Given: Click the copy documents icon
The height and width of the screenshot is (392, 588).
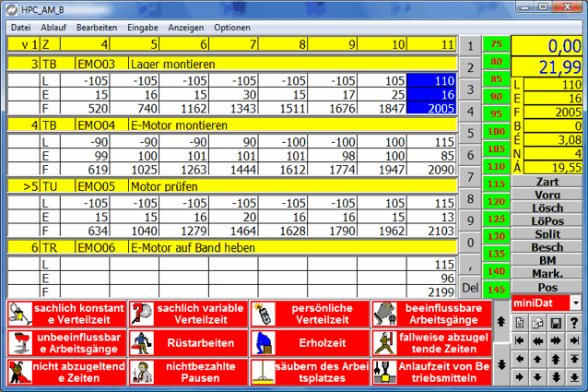Looking at the screenshot, I should [x=538, y=323].
